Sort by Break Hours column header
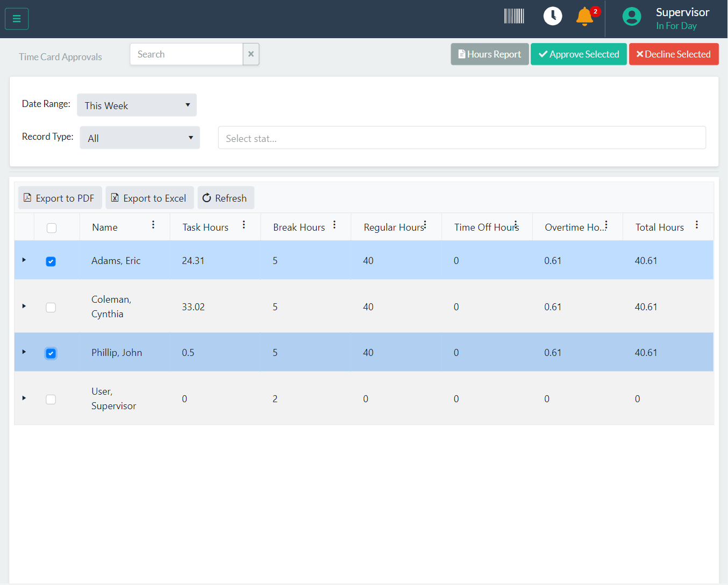 tap(299, 227)
